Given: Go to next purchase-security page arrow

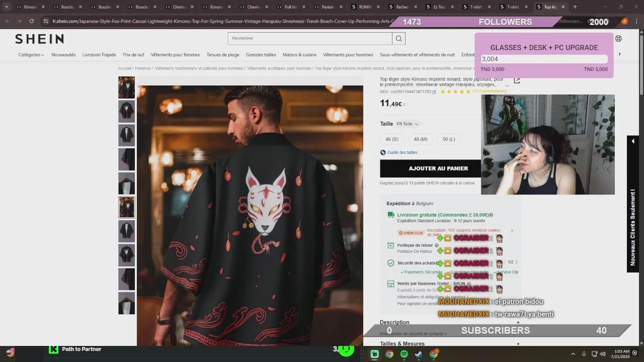Looking at the screenshot, I should pyautogui.click(x=516, y=262).
